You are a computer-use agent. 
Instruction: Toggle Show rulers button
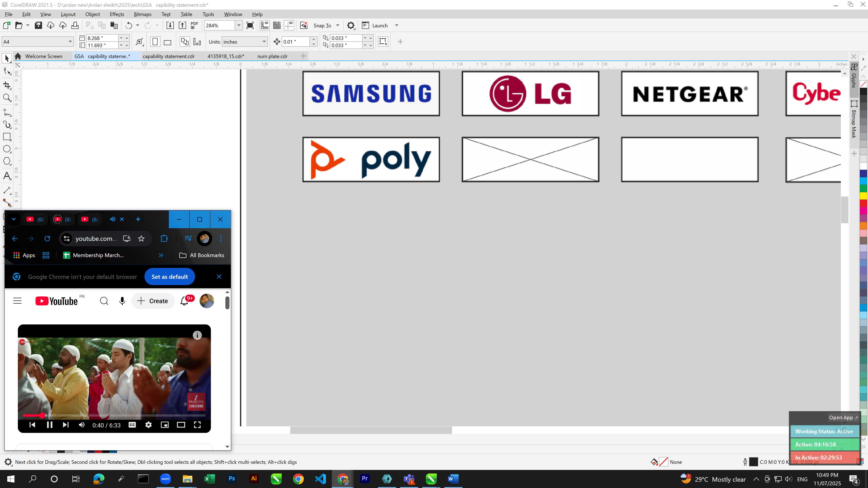point(264,25)
